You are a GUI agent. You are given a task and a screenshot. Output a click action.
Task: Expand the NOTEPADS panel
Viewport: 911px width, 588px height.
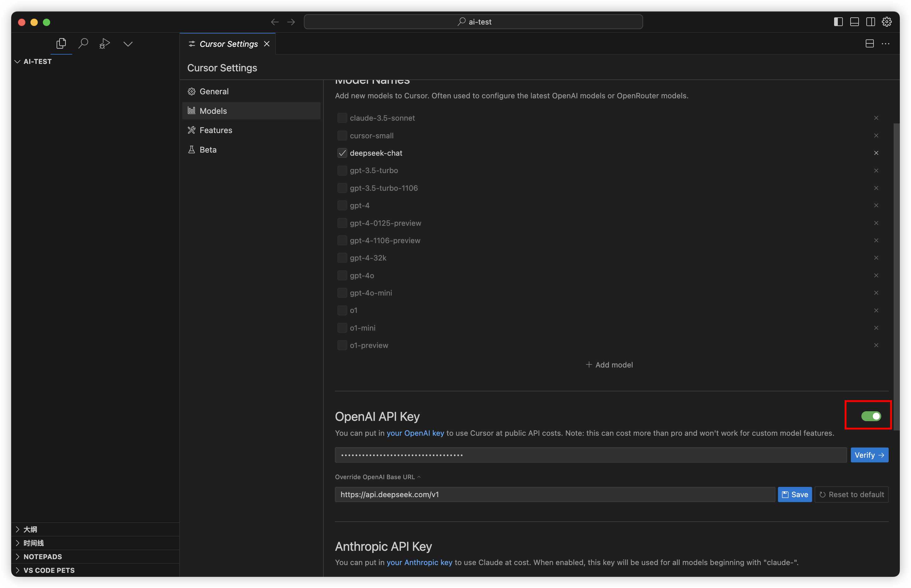[x=95, y=557]
